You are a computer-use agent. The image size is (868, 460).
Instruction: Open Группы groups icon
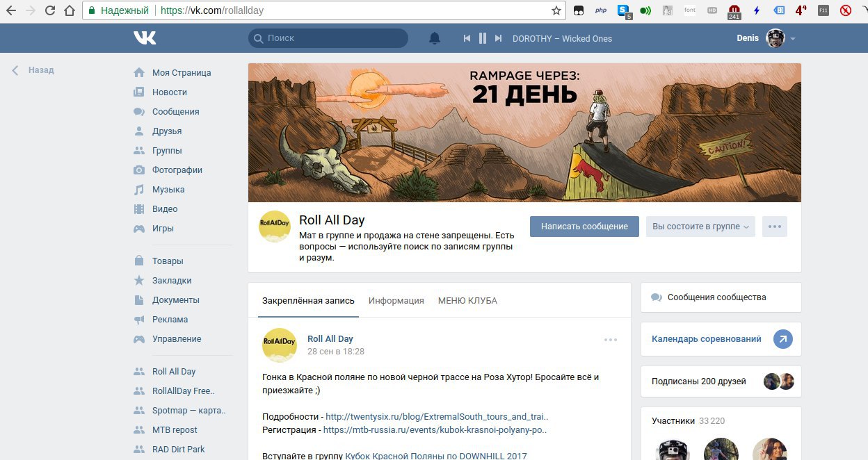pyautogui.click(x=139, y=151)
